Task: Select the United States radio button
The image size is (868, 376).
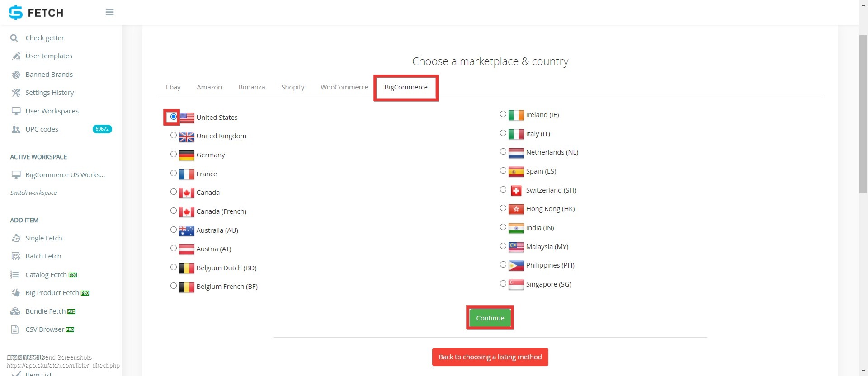Action: pos(174,117)
